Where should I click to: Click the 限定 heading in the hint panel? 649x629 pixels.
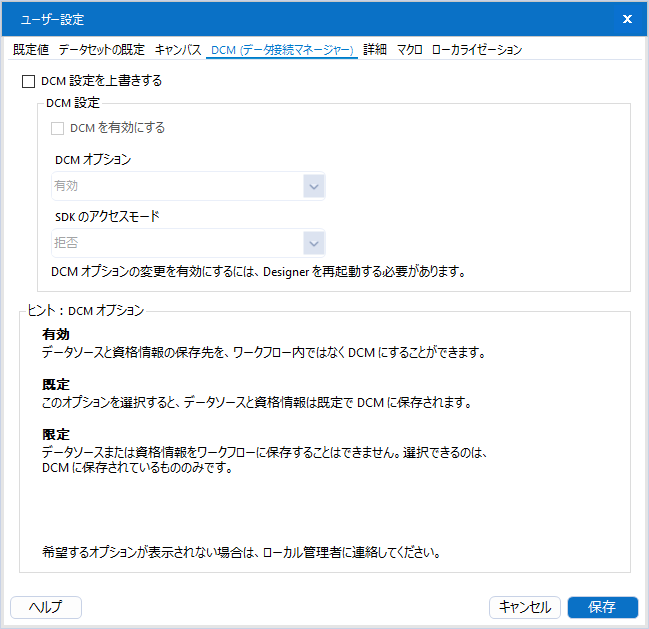click(x=56, y=435)
